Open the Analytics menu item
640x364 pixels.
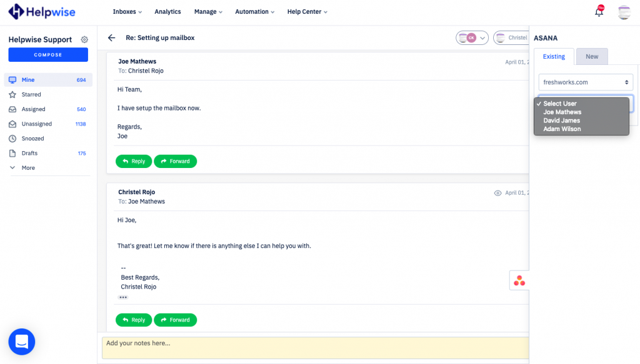pos(167,12)
